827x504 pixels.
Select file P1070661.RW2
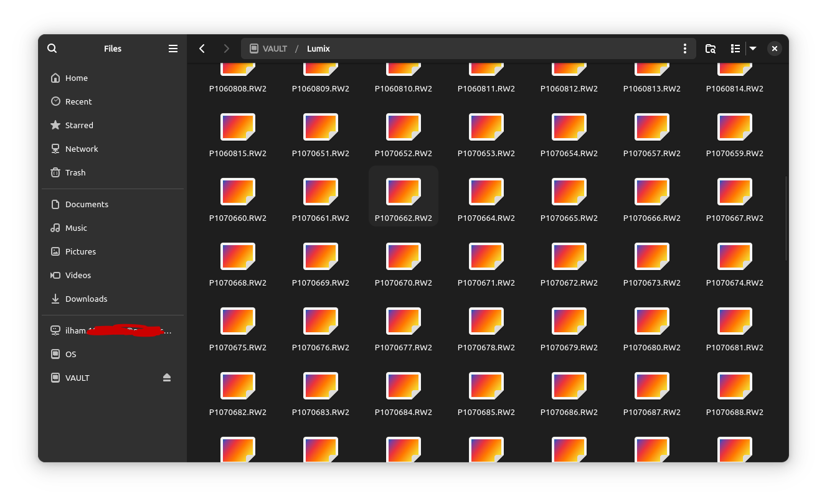321,200
